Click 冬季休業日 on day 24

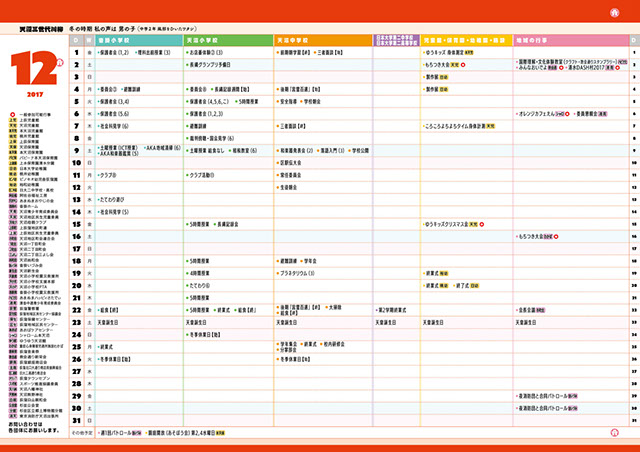204,334
